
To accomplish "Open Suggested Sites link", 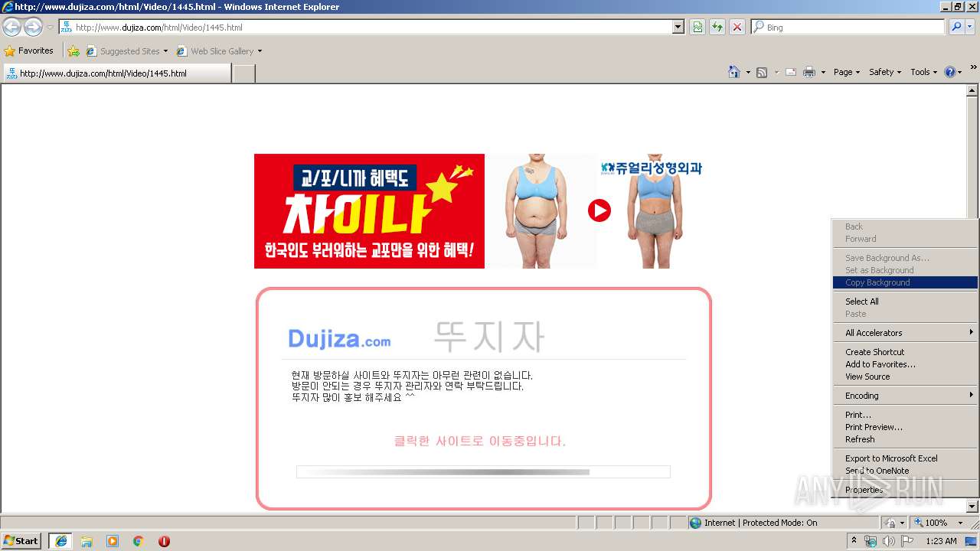I will (x=126, y=51).
